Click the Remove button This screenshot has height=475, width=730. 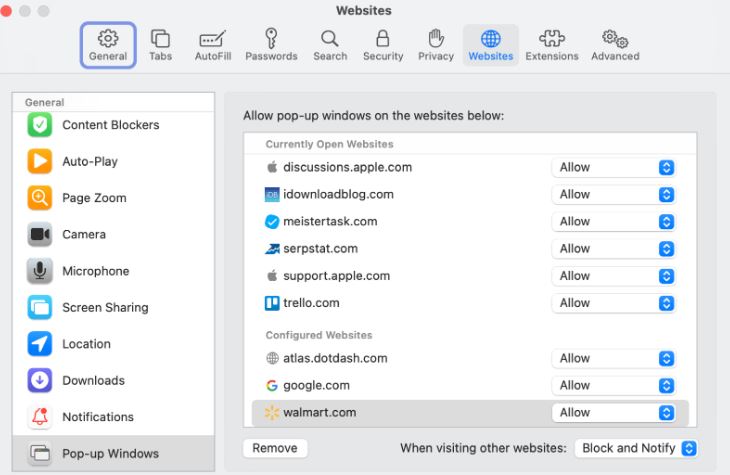click(275, 448)
